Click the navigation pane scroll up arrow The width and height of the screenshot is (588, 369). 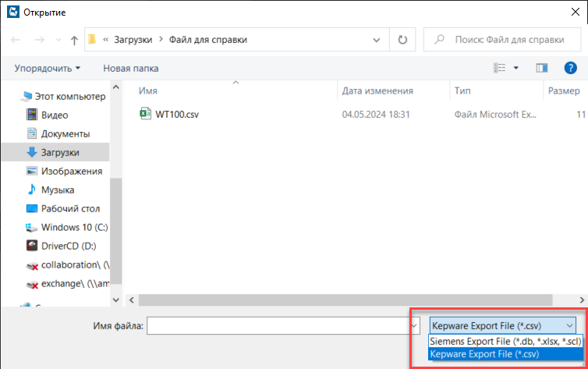pyautogui.click(x=116, y=87)
